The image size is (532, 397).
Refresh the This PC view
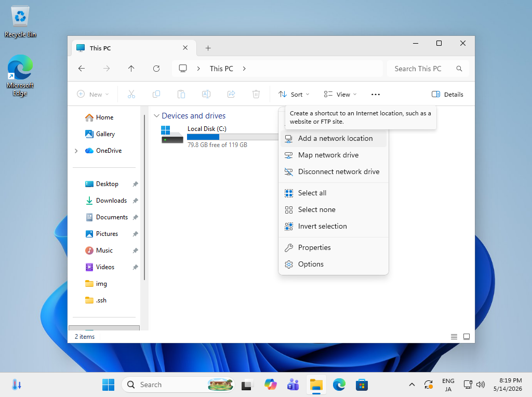[156, 69]
